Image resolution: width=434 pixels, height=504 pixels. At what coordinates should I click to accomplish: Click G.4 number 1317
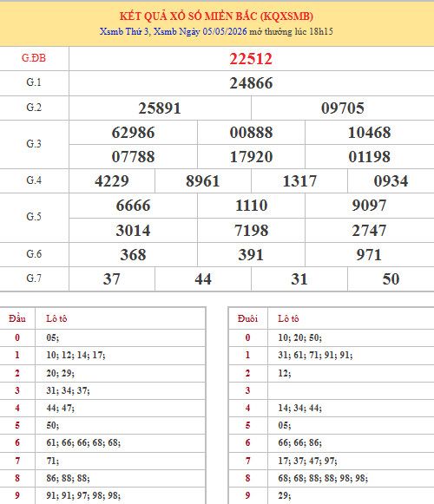pyautogui.click(x=299, y=181)
